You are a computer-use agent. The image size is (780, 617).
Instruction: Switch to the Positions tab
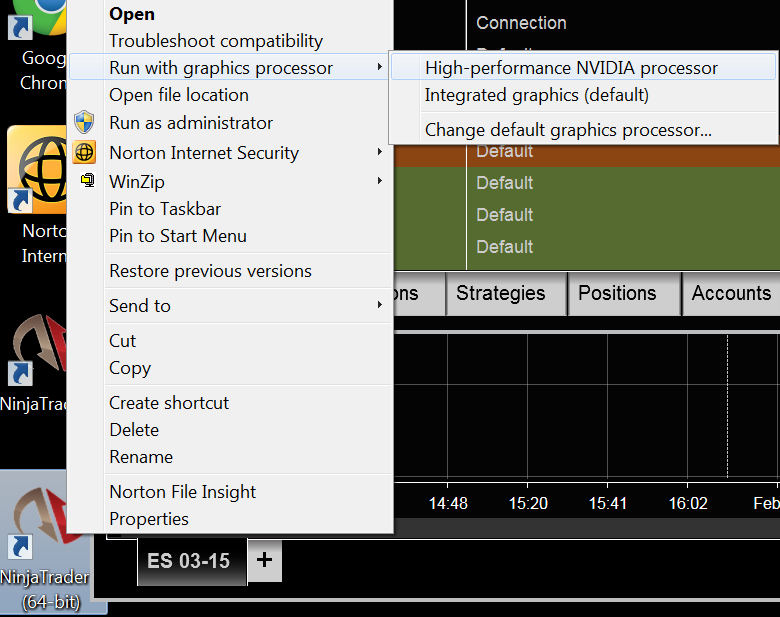(617, 293)
